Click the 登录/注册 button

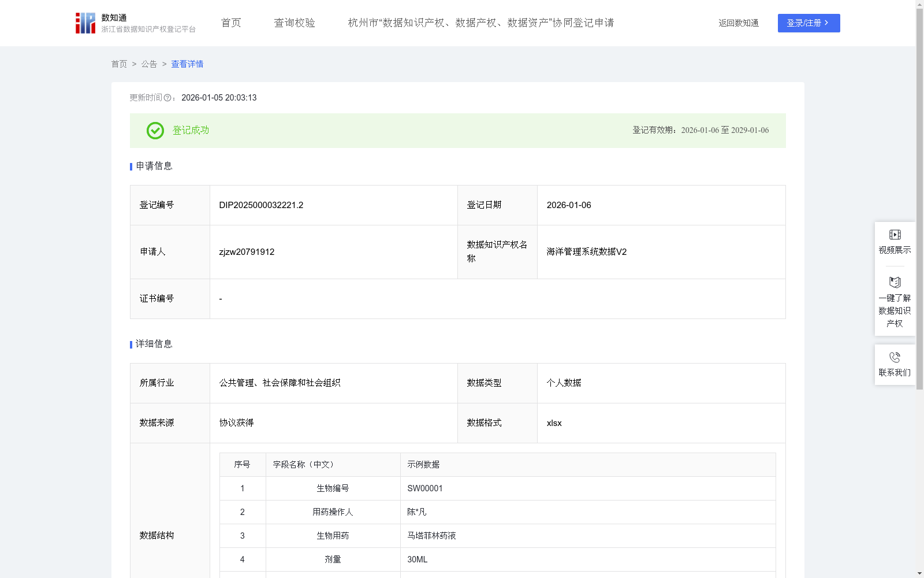(x=808, y=23)
